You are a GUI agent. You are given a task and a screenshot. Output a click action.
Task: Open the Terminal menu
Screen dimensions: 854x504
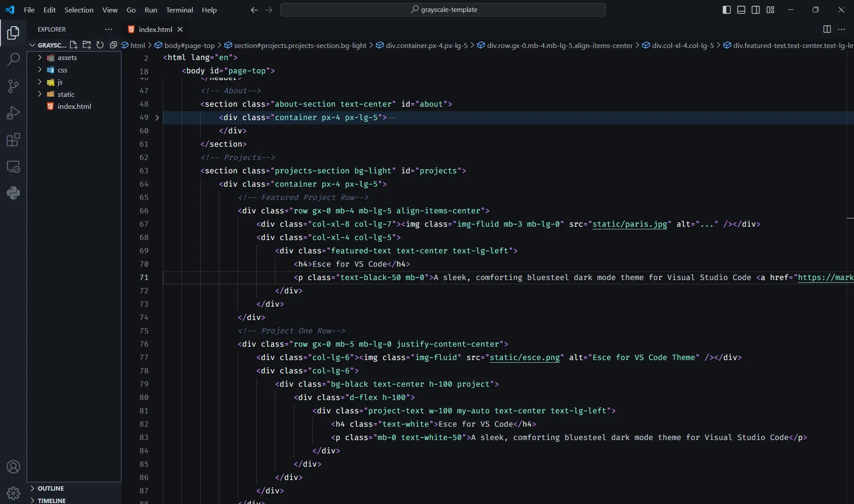(179, 10)
